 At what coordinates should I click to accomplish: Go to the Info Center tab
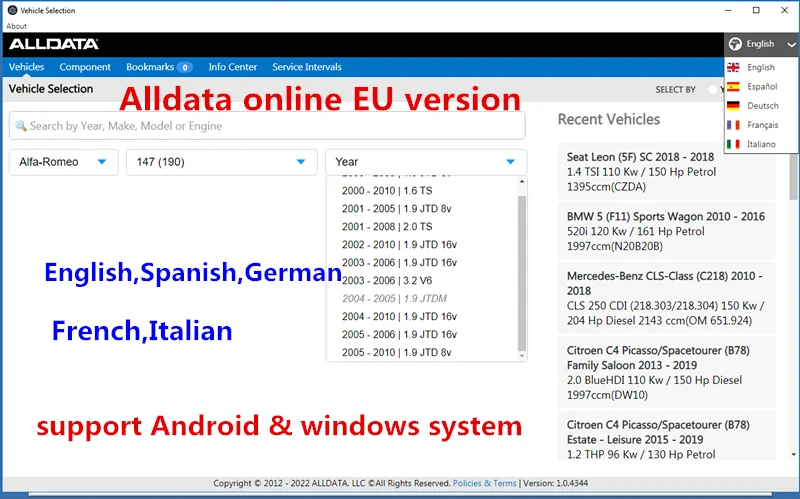233,67
